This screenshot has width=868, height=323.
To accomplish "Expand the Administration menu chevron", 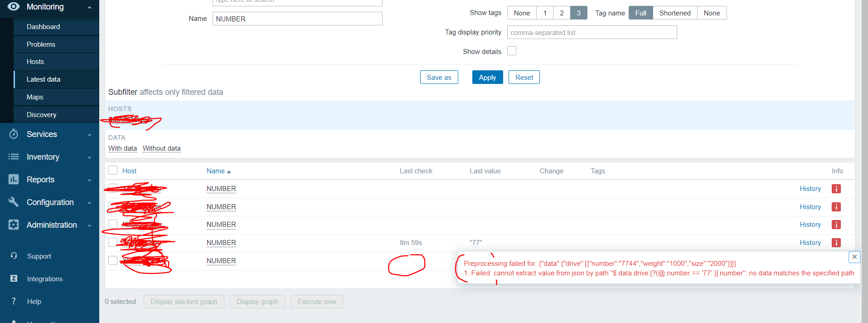I will point(89,225).
